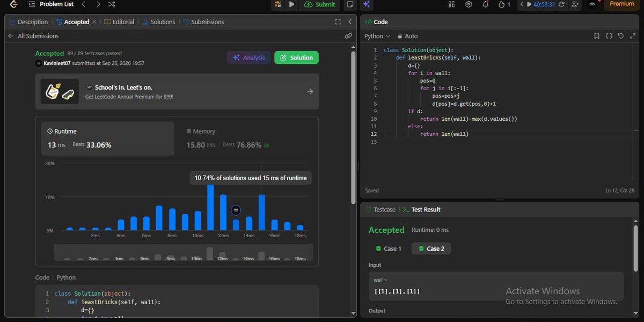This screenshot has width=644, height=322.
Task: Open the AI sparkle assistant icon
Action: point(366,4)
